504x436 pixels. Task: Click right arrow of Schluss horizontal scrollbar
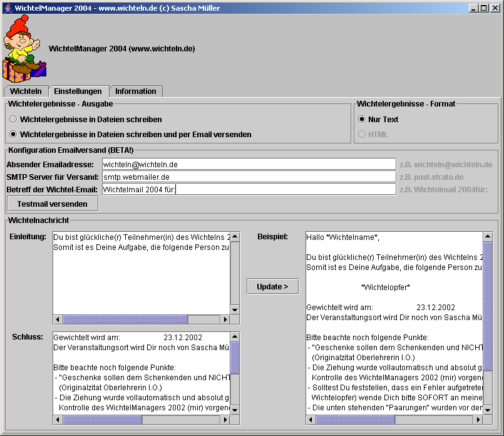point(225,420)
